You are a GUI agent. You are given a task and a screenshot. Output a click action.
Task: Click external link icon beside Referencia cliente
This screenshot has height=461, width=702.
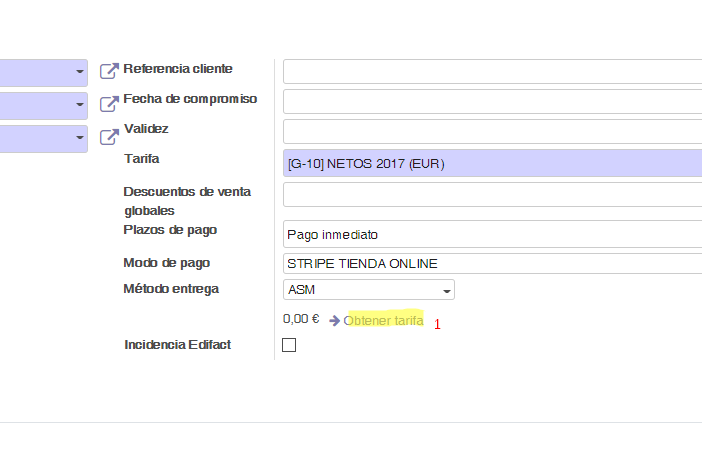109,72
